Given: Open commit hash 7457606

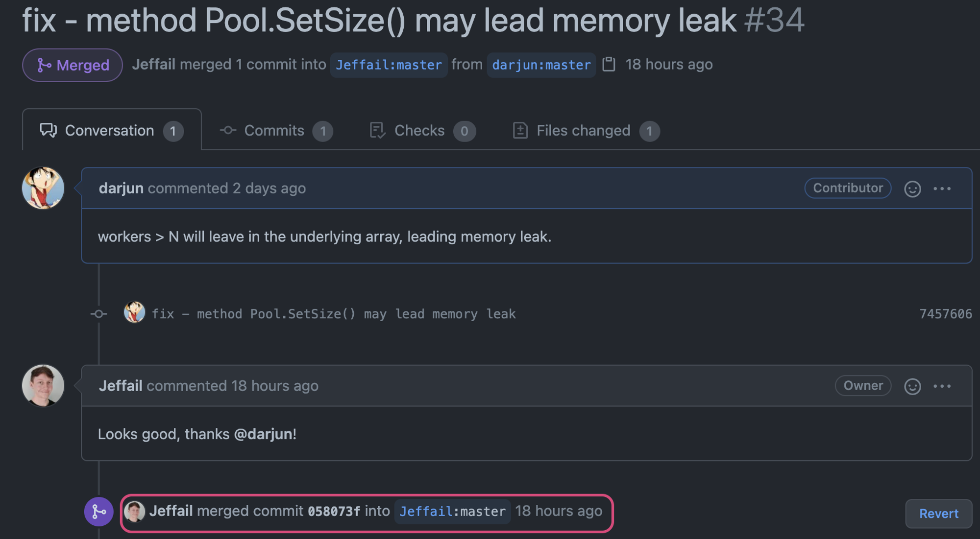Looking at the screenshot, I should click(945, 314).
